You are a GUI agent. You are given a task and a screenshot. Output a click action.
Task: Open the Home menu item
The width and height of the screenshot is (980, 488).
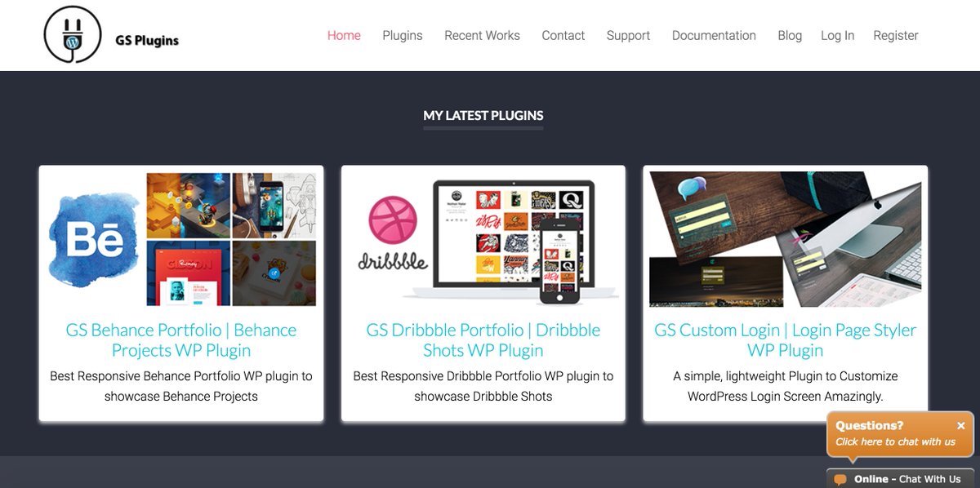[344, 36]
